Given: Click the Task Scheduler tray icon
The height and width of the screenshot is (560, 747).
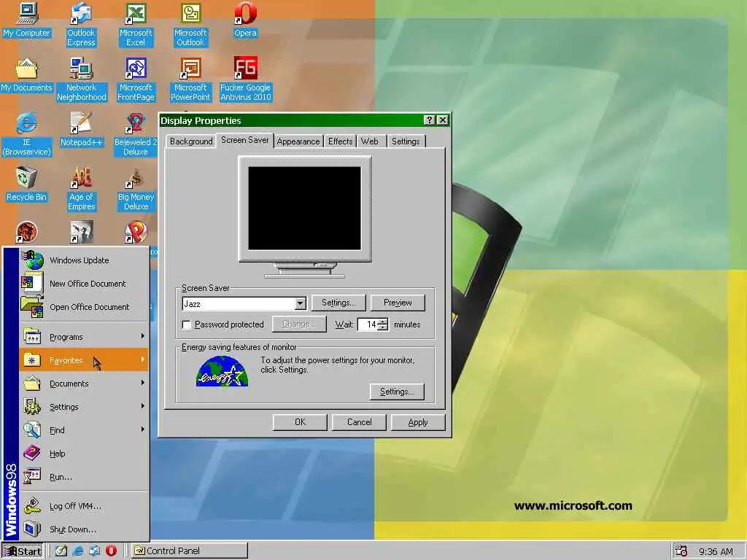Looking at the screenshot, I should point(681,551).
